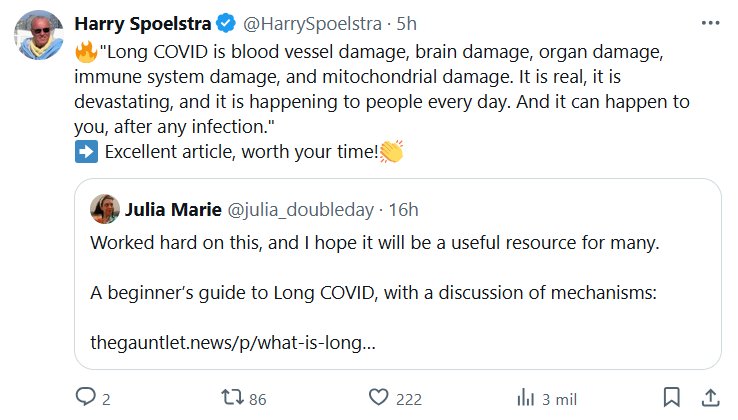Click the 222 likes count
This screenshot has height=420, width=738.
[x=409, y=399]
